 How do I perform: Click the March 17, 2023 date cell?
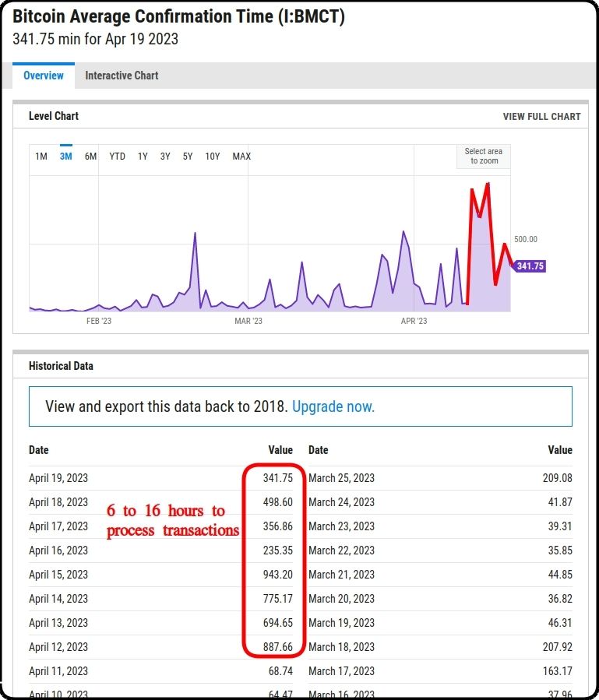pos(341,671)
